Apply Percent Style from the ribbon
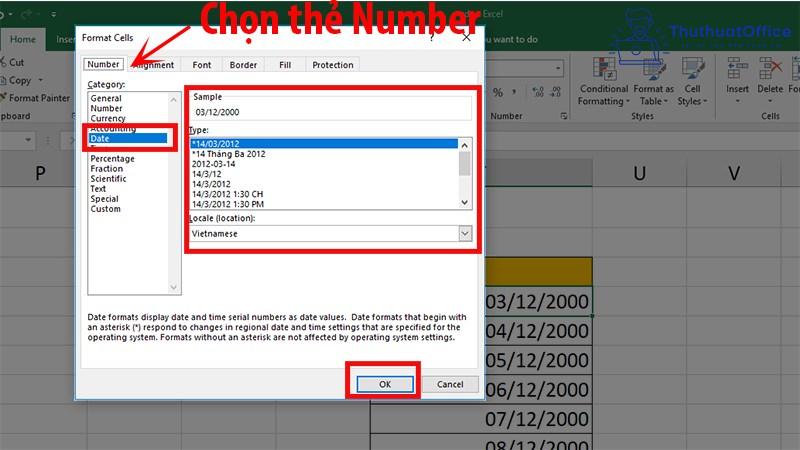The width and height of the screenshot is (800, 450). 498,92
